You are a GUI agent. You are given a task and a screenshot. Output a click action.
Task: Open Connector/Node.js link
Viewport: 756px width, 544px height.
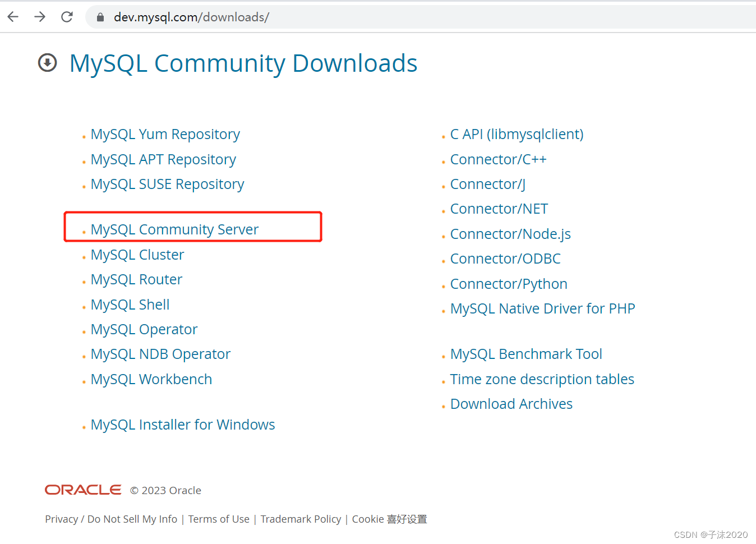point(510,234)
